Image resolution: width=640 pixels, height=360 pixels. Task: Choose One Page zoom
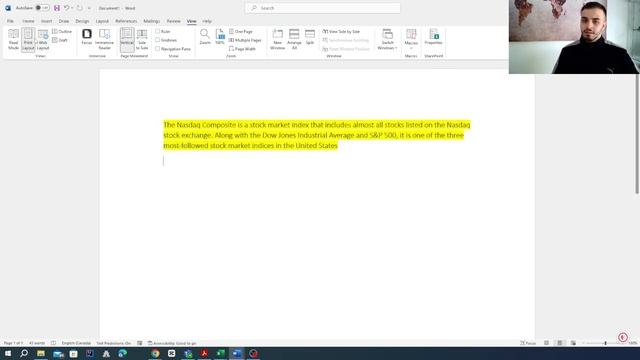coord(241,31)
